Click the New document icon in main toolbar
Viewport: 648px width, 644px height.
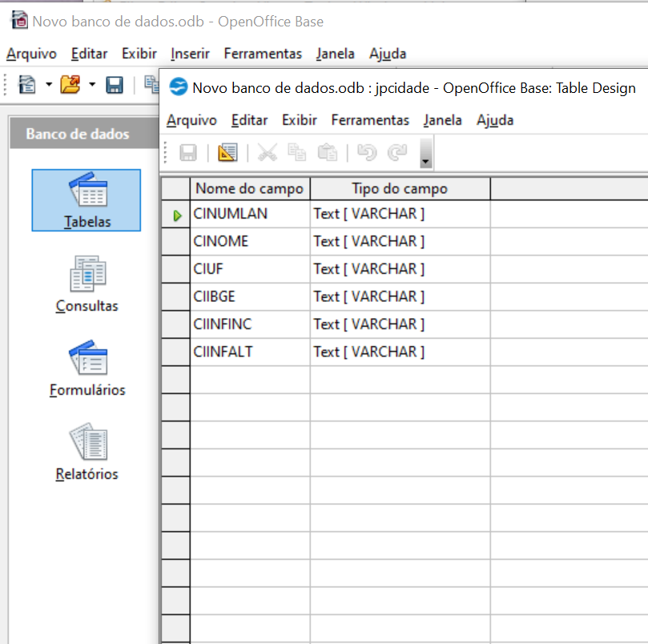pyautogui.click(x=28, y=85)
